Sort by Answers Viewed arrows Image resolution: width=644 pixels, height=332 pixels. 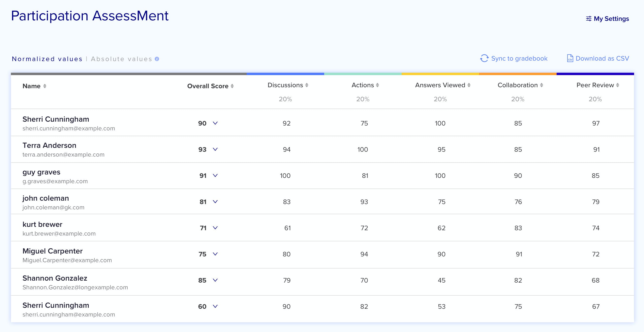coord(469,85)
